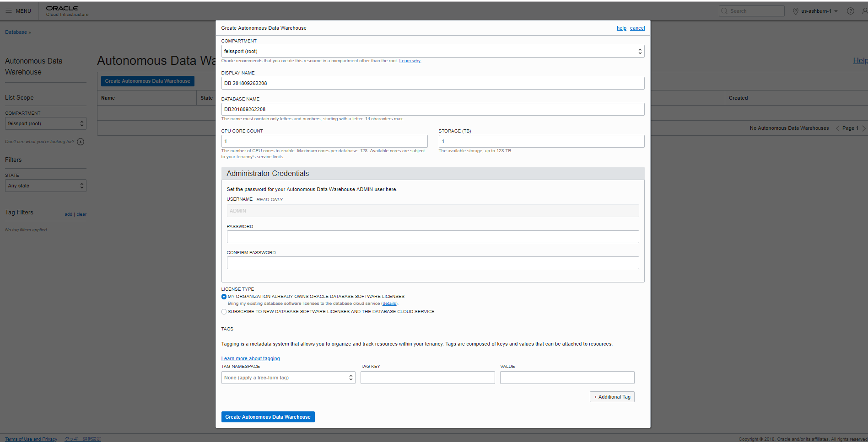Select My Organization Already Owns Licenses option
The height and width of the screenshot is (442, 868).
click(224, 297)
